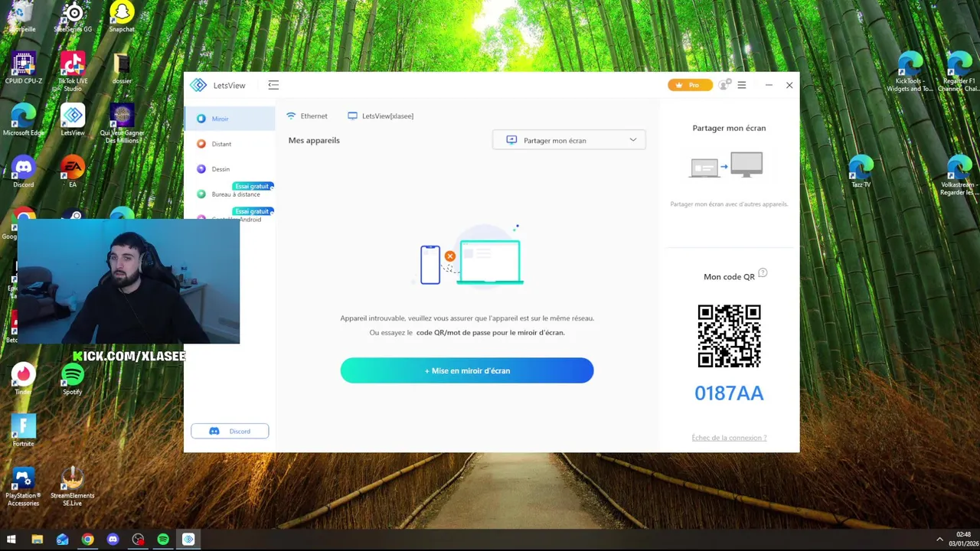Click the 'code QR/mot de passe' link

click(x=490, y=333)
